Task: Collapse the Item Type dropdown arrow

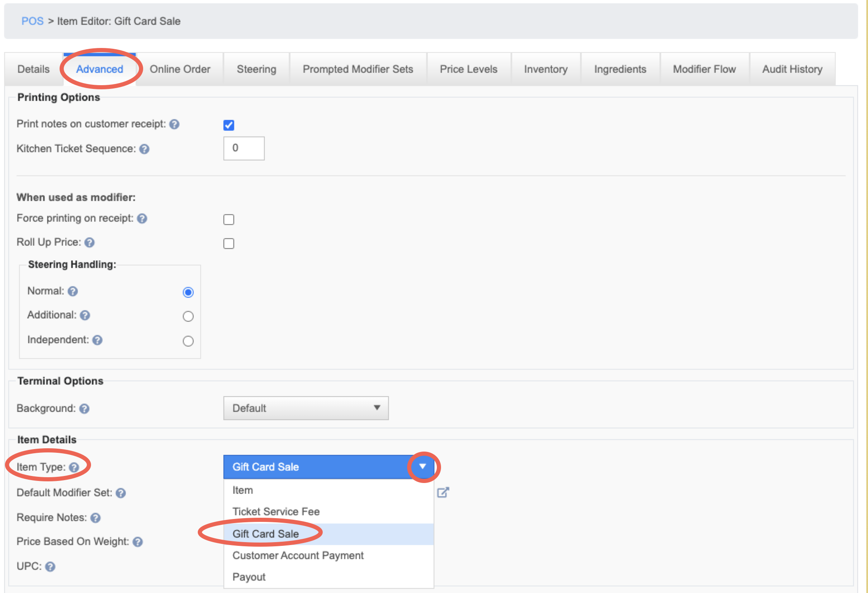Action: click(422, 466)
